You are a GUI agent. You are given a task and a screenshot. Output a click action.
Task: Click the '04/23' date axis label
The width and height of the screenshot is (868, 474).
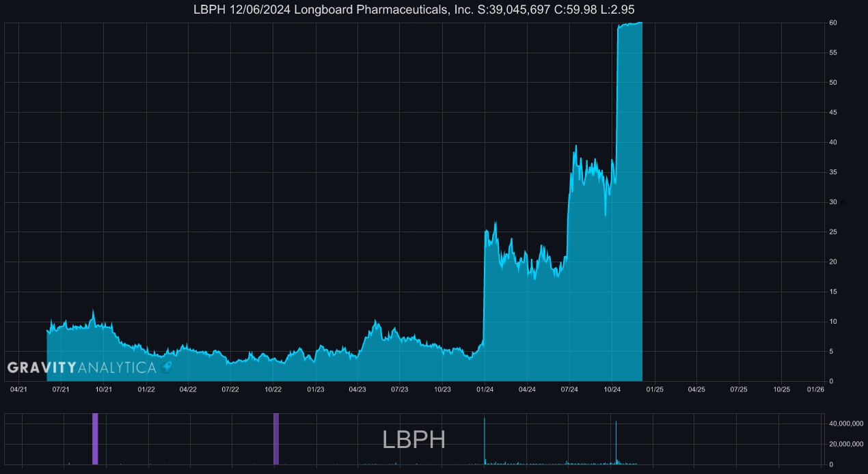pos(357,389)
